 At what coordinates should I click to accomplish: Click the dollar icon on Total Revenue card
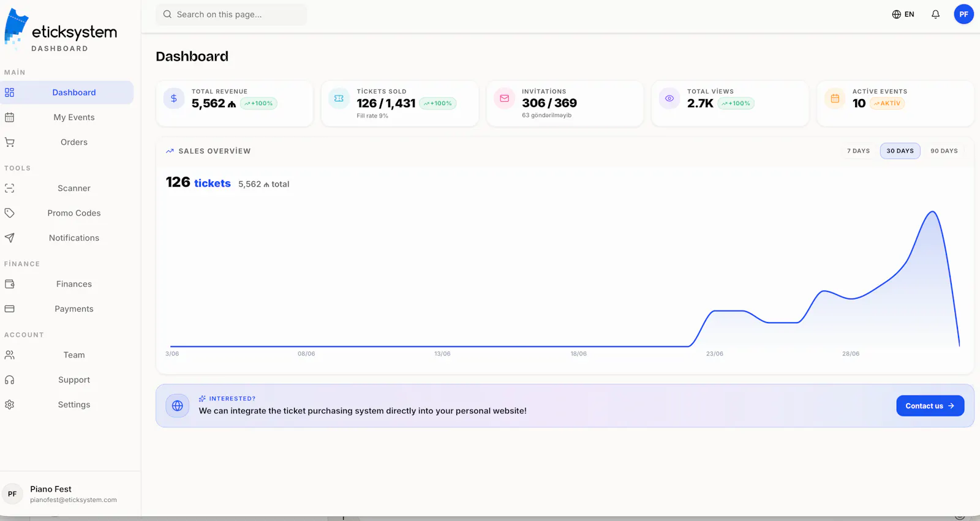[174, 98]
